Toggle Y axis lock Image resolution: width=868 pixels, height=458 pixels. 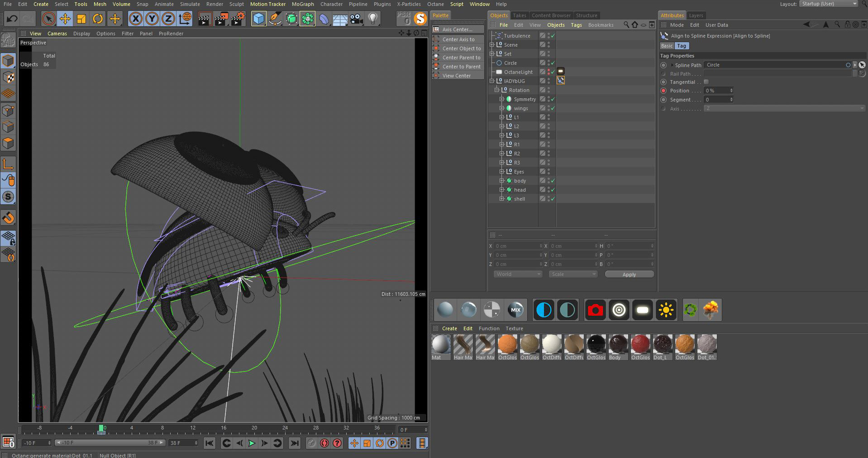coord(152,19)
